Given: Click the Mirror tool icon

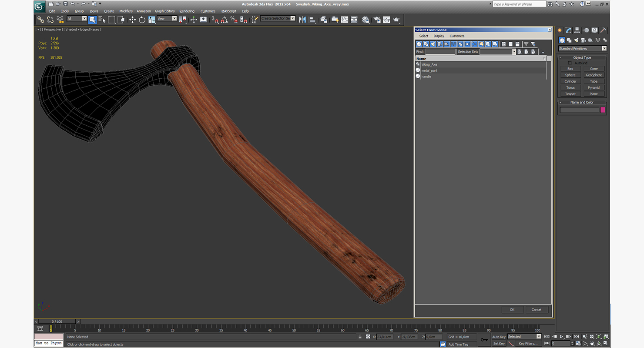Looking at the screenshot, I should point(302,20).
